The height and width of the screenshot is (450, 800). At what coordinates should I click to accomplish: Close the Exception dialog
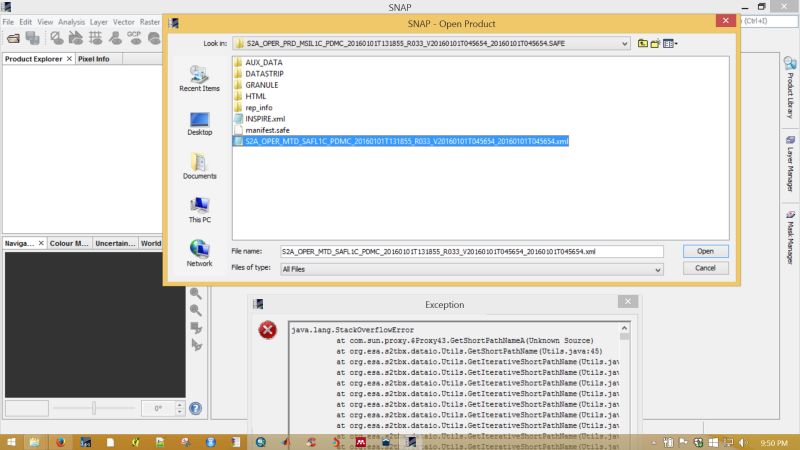click(x=628, y=302)
